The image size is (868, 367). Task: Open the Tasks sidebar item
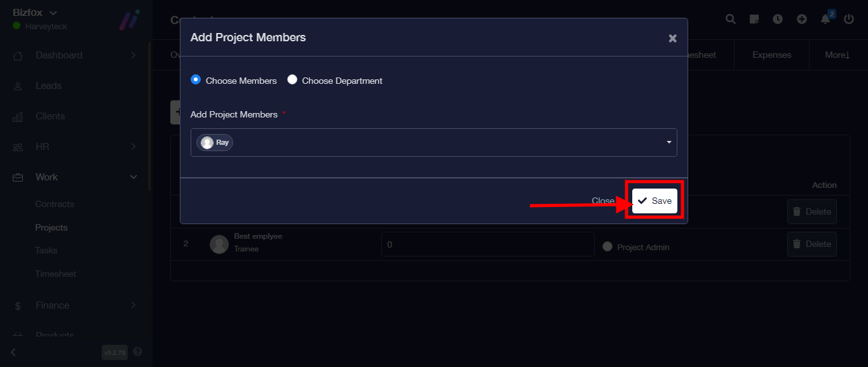(46, 251)
